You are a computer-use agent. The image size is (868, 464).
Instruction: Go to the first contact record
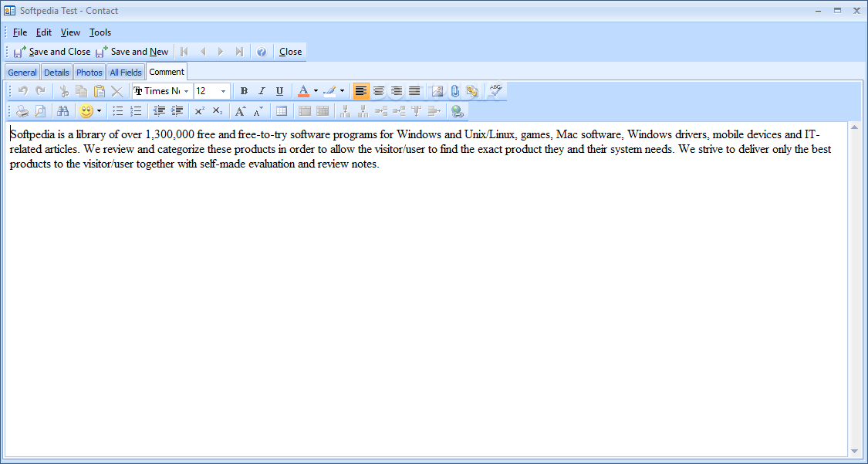click(x=184, y=52)
